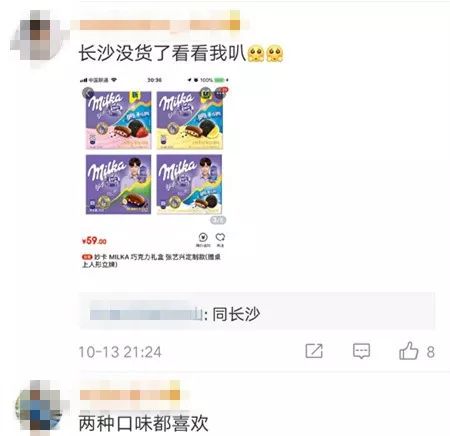This screenshot has height=436, width=450.
Task: Tap the price-drop alert icon beside the heart
Action: (203, 239)
